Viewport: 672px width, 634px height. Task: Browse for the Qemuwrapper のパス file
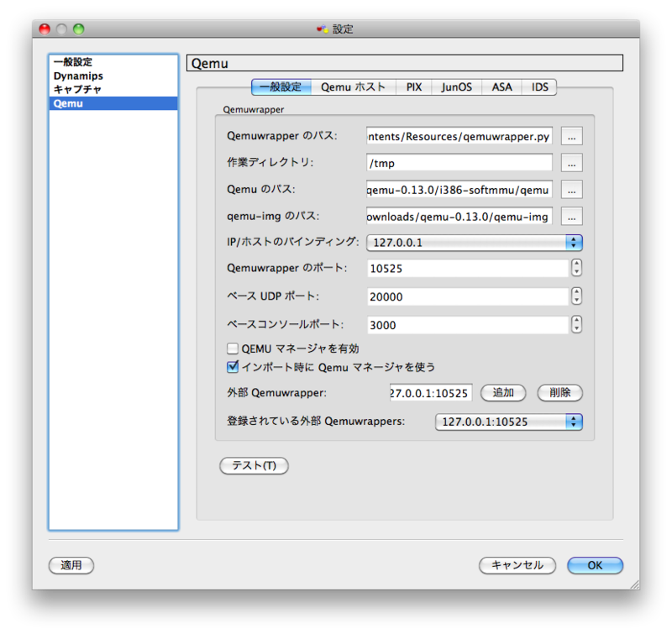572,136
